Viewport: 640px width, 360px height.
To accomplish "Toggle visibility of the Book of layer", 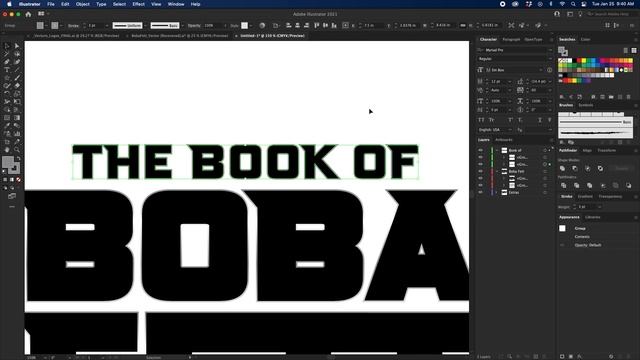I will click(480, 150).
